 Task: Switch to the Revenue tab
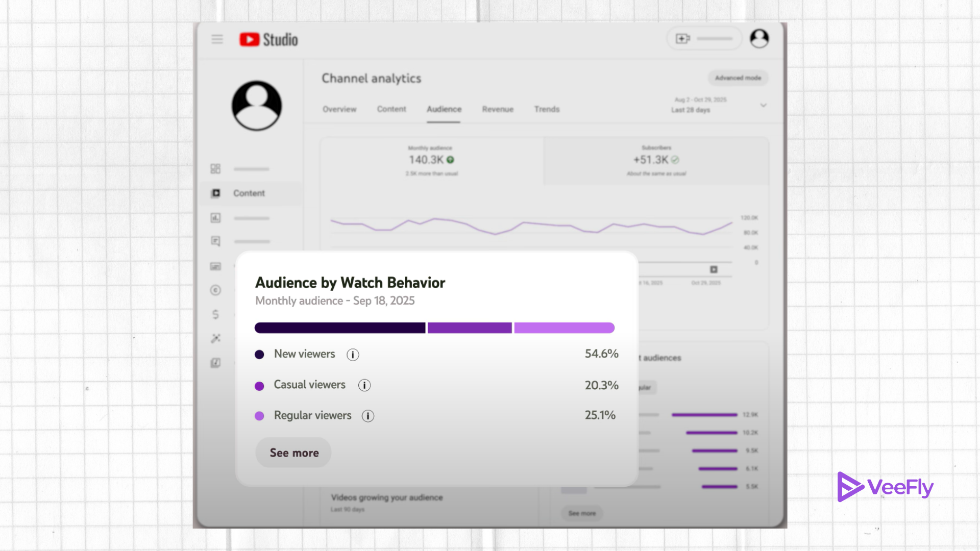pos(498,109)
